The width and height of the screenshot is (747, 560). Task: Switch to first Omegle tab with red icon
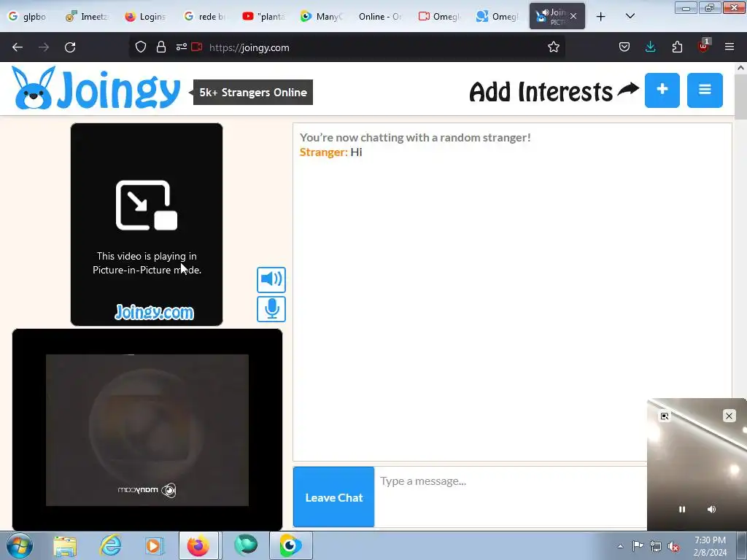click(438, 17)
